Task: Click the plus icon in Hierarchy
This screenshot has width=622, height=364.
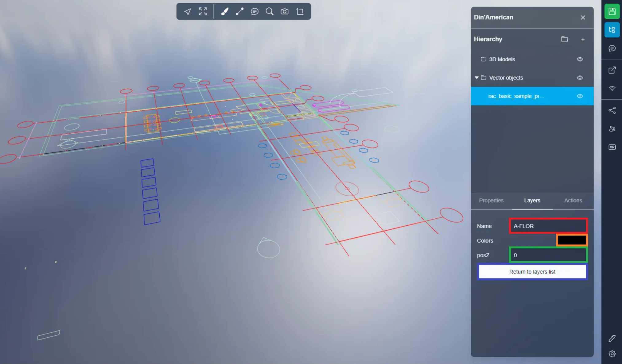Action: tap(583, 39)
